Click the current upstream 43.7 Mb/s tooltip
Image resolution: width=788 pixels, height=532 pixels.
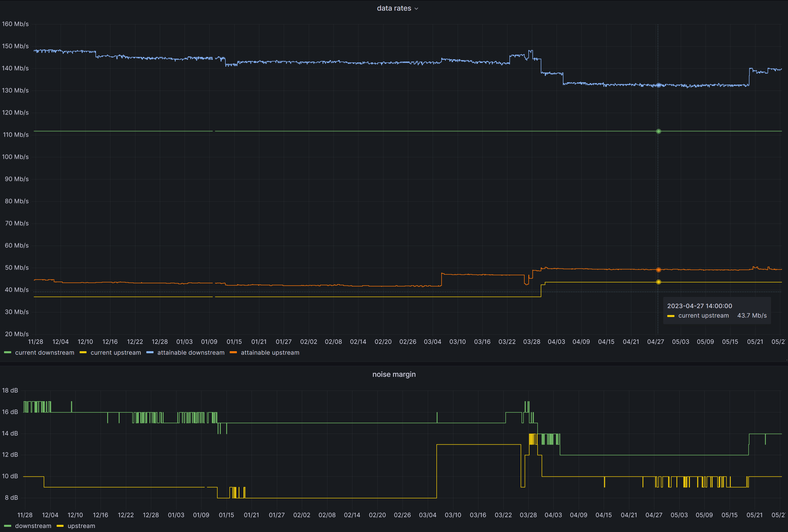click(717, 316)
